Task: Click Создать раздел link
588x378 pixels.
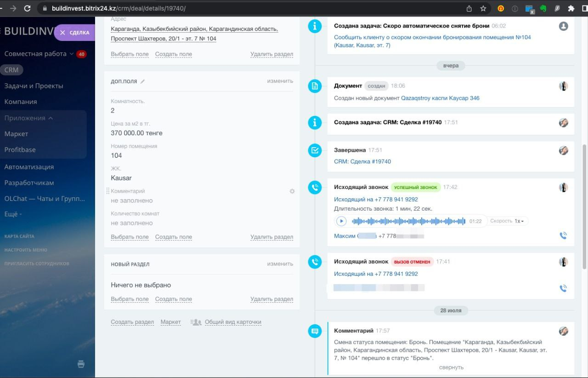Action: (132, 322)
